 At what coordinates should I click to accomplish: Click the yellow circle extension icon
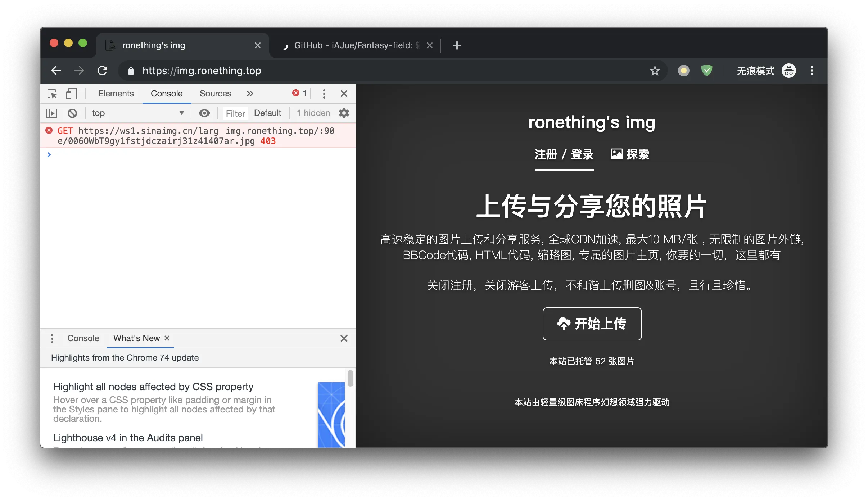[683, 71]
